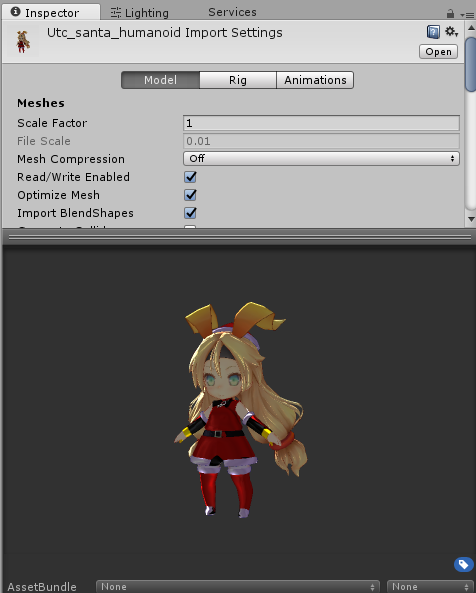Click the AssetBundle label

coord(42,587)
